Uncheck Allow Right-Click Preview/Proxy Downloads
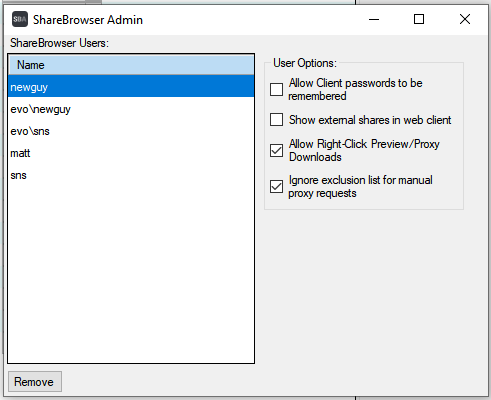The height and width of the screenshot is (400, 491). 276,150
